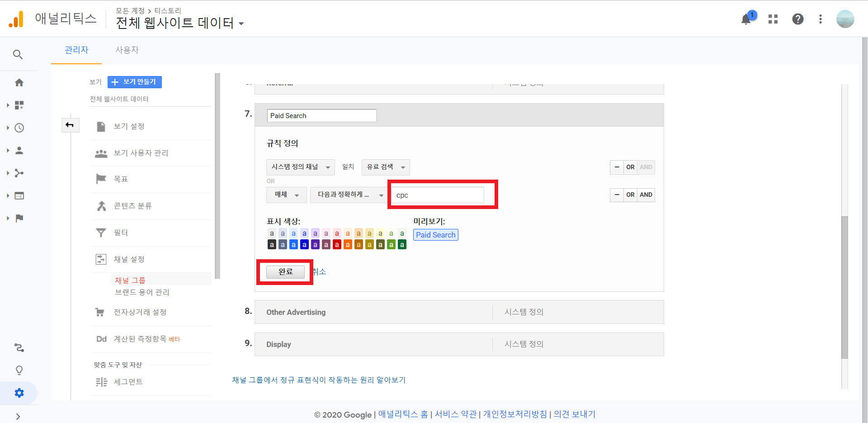
Task: Add OR condition on cpc rule row
Action: (630, 195)
